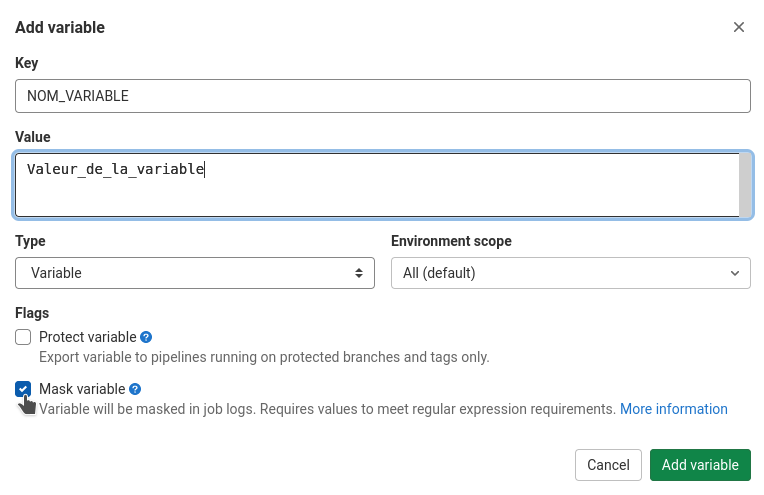Open help icon beside Protect variable
The height and width of the screenshot is (495, 764).
point(146,337)
